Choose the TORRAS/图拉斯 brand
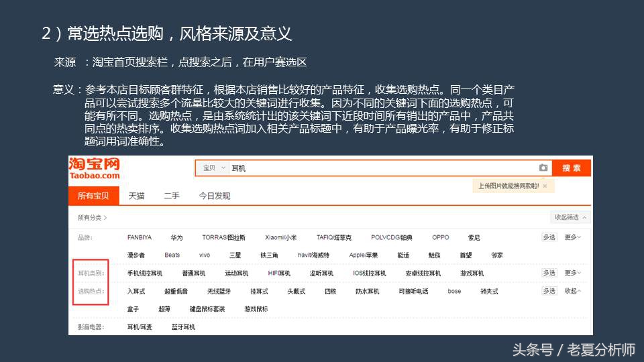The image size is (644, 362). tap(223, 237)
